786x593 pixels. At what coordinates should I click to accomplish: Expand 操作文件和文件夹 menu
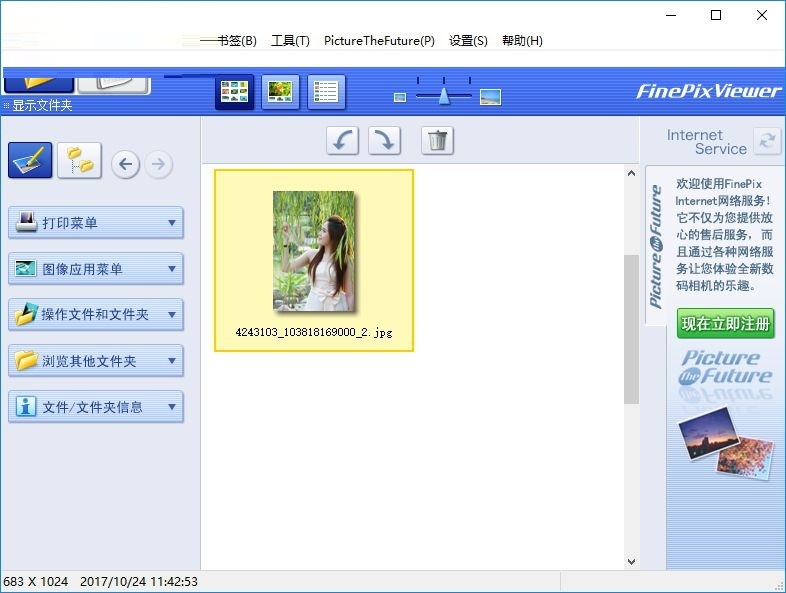96,315
